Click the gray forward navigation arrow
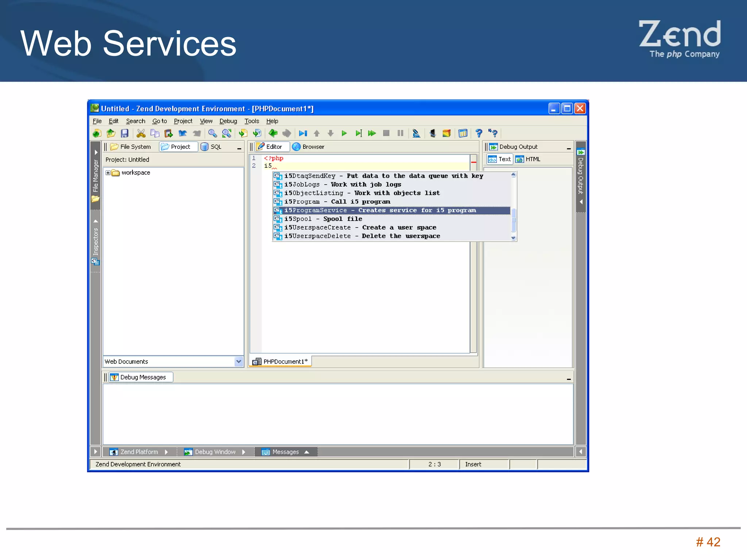 point(287,133)
